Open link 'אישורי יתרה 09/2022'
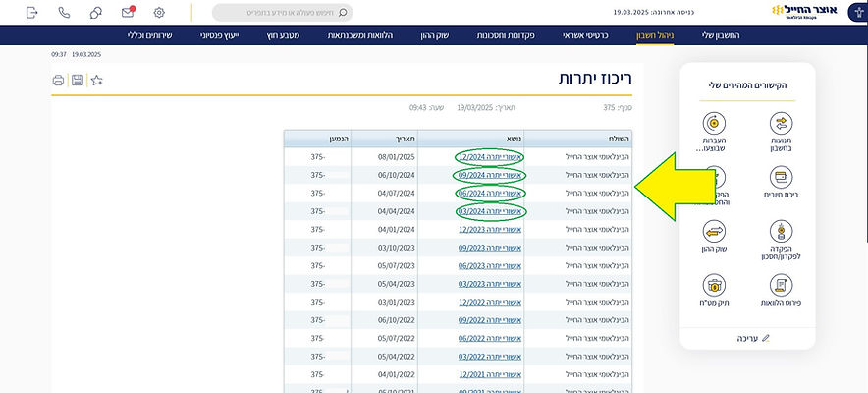The height and width of the screenshot is (393, 868). (490, 320)
